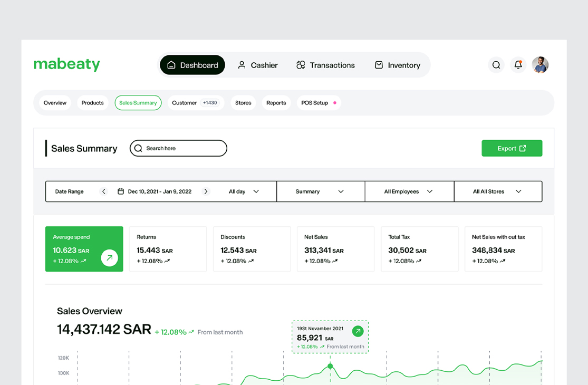Switch to the Overview tab
Viewport: 588px width, 385px height.
[x=55, y=103]
